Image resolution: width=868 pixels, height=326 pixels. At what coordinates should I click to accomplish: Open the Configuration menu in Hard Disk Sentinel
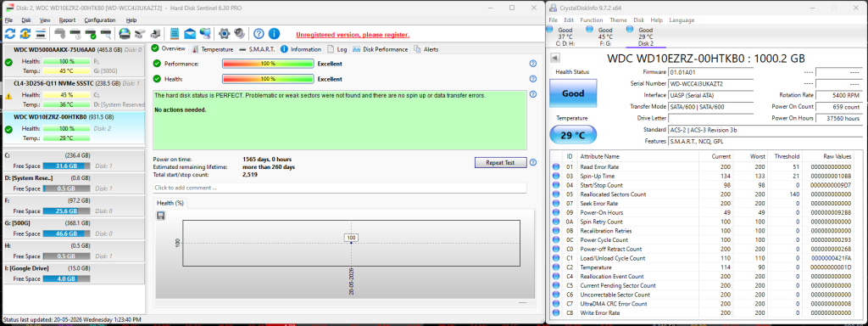click(x=100, y=20)
